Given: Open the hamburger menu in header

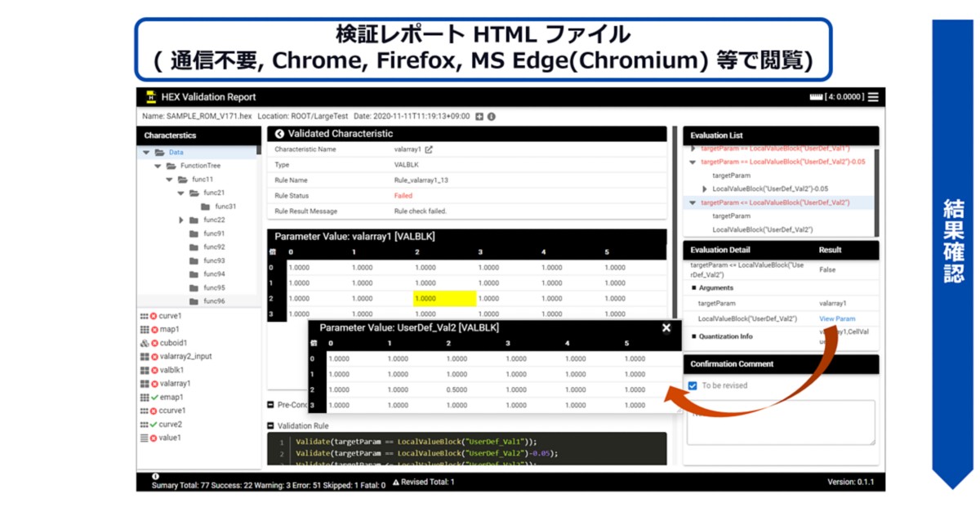Looking at the screenshot, I should (x=873, y=97).
